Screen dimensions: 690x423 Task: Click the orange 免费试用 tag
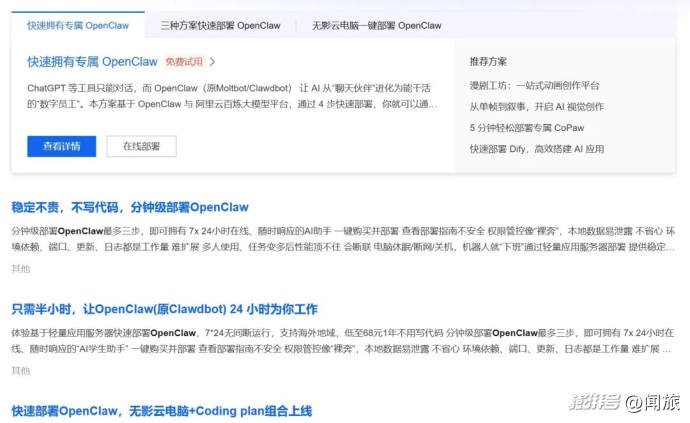coord(184,62)
